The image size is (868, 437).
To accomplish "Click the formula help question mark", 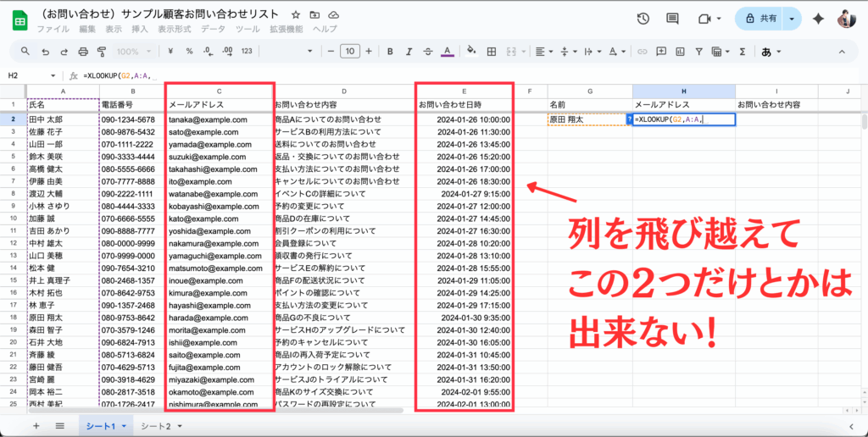I will 629,119.
